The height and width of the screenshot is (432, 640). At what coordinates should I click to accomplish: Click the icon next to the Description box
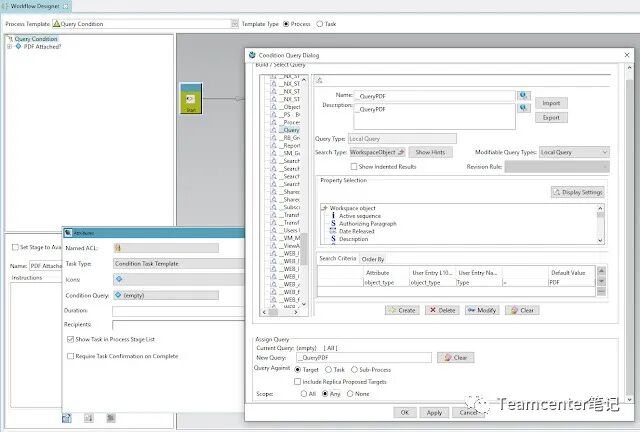coord(522,110)
